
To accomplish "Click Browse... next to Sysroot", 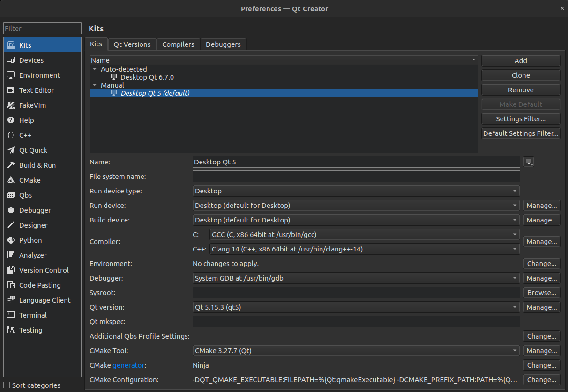I will coord(541,293).
